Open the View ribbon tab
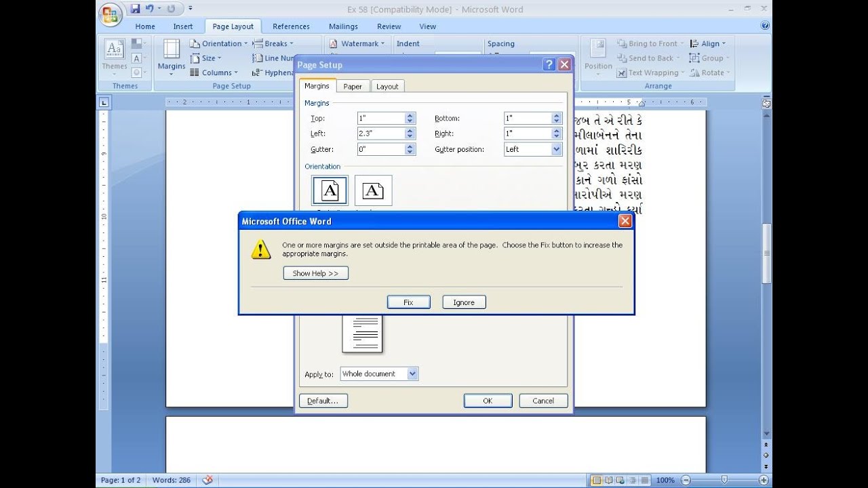868x488 pixels. click(x=428, y=26)
